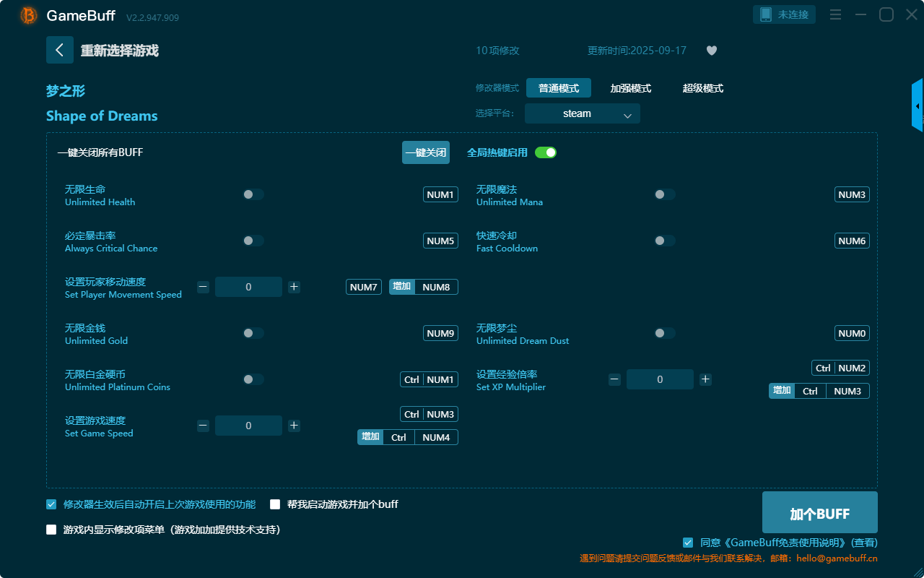
Task: Click the player movement speed input field
Action: (x=248, y=287)
